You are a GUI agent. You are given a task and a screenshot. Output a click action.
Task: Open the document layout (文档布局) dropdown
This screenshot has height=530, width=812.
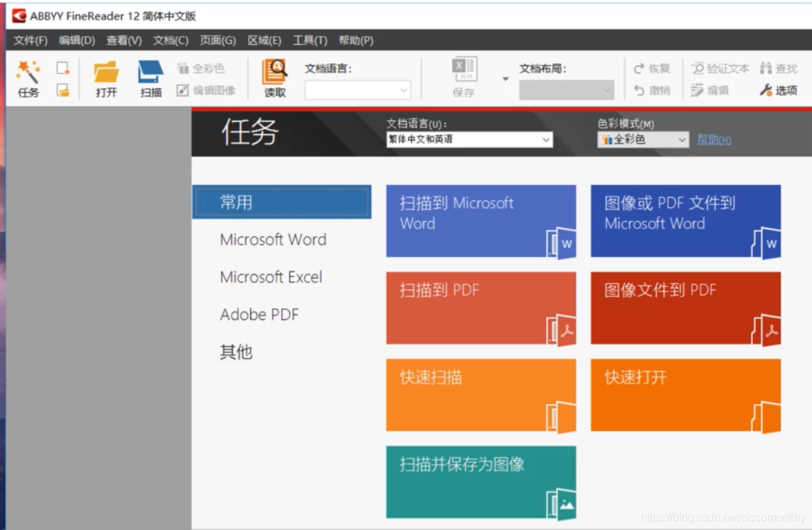tap(567, 91)
